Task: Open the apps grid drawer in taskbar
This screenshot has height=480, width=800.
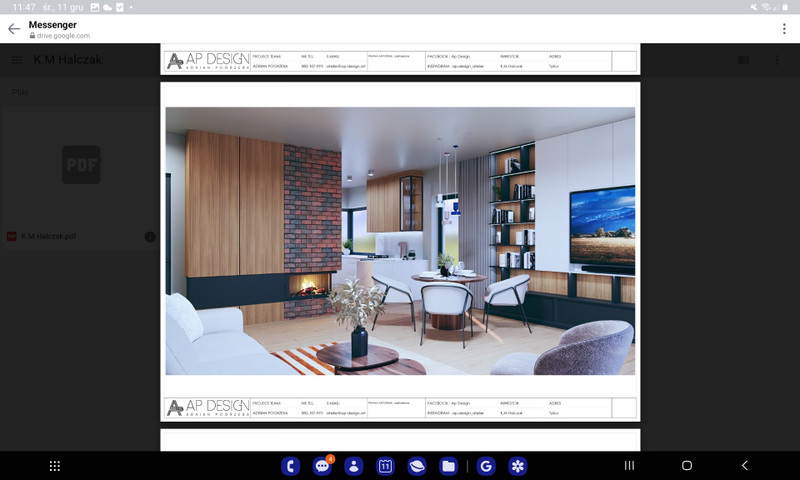Action: click(55, 466)
